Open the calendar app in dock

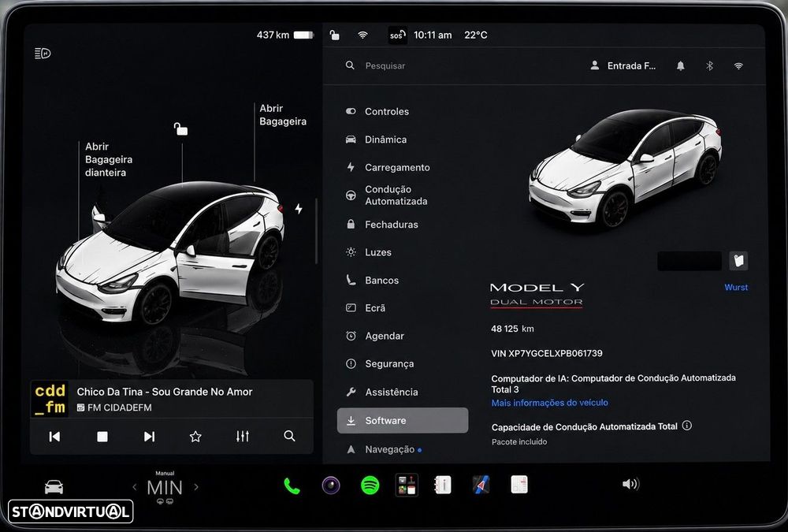pyautogui.click(x=519, y=485)
